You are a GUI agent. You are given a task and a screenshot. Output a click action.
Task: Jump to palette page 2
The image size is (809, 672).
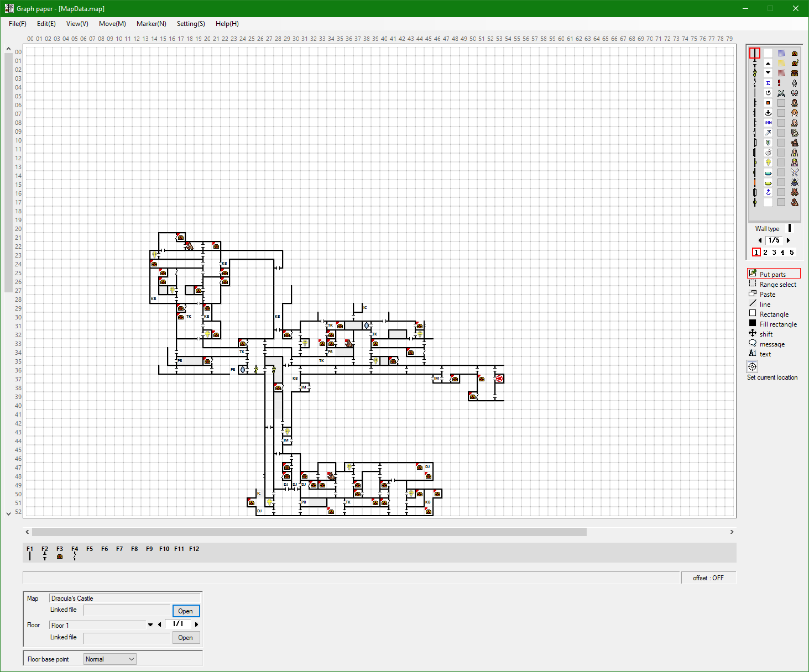point(765,253)
